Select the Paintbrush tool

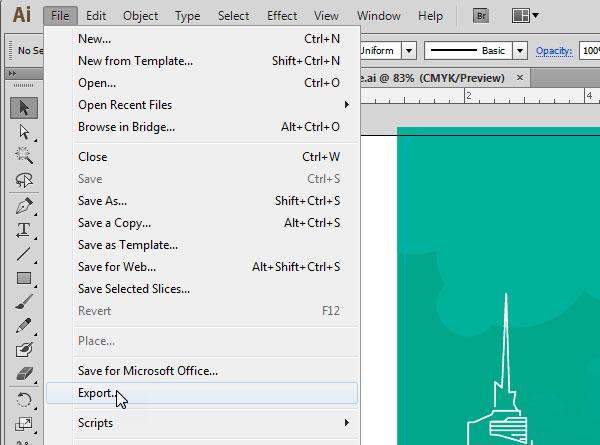24,302
